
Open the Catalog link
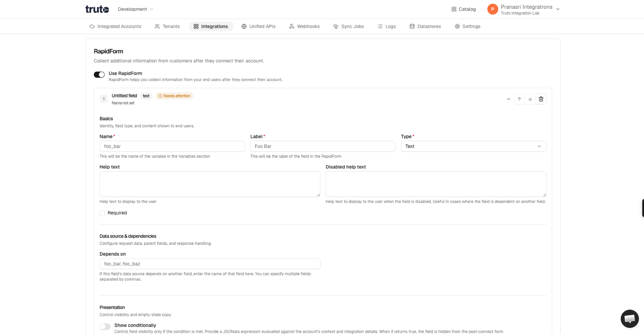pyautogui.click(x=463, y=9)
